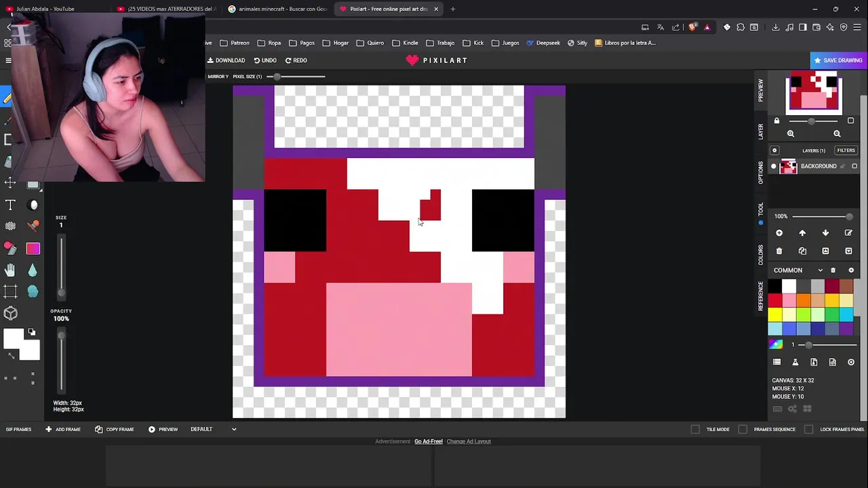
Task: Click the Download button
Action: [226, 60]
